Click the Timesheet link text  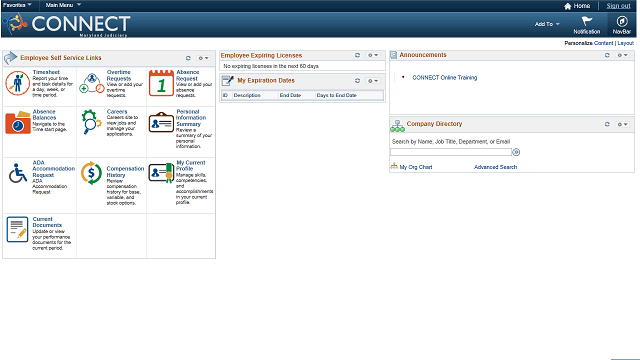[46, 72]
